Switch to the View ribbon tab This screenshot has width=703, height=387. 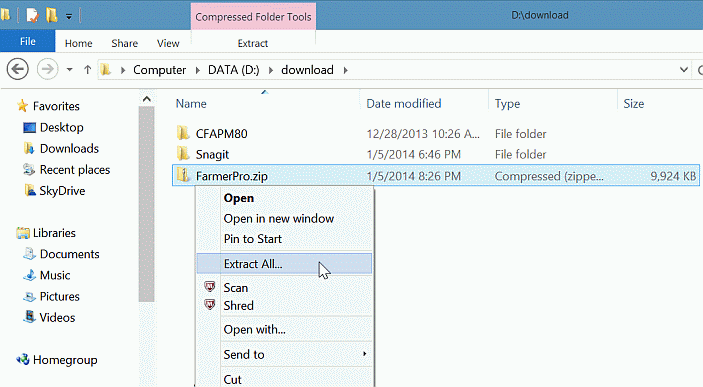click(168, 43)
